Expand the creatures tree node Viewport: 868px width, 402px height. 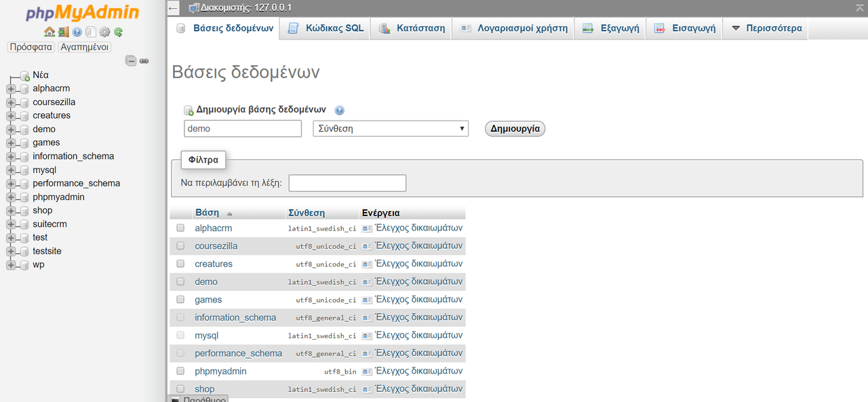coord(11,116)
